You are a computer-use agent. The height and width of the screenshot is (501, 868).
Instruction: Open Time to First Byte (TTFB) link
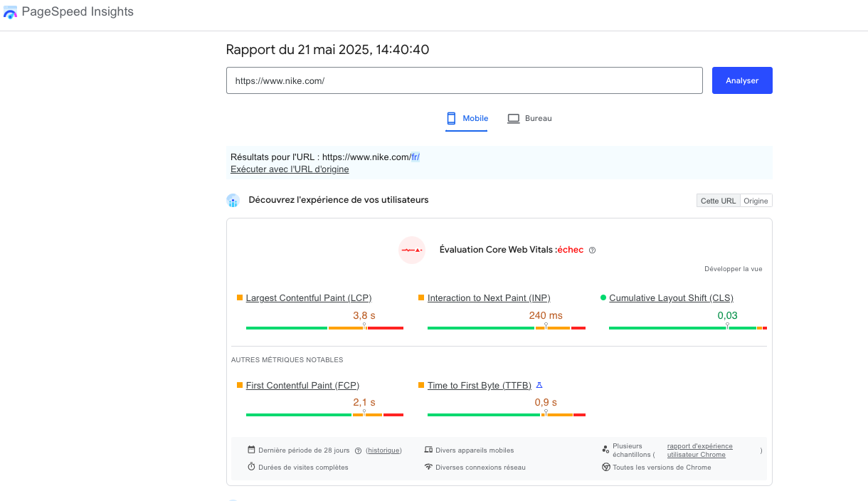coord(480,385)
